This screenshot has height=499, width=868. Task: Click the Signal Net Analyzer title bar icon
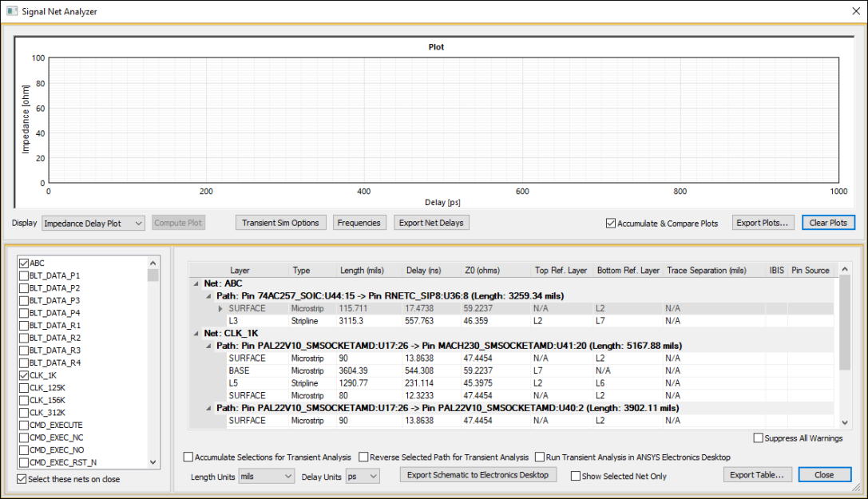click(10, 11)
